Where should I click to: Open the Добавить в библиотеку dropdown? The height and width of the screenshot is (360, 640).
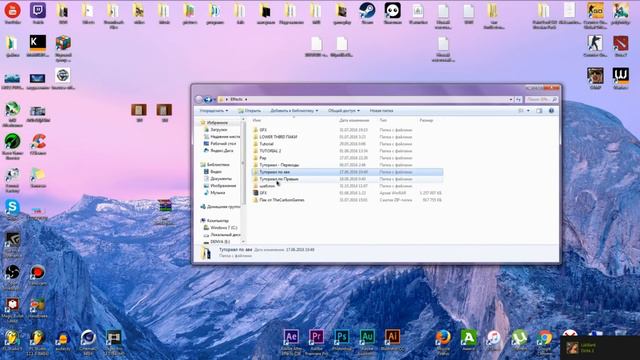[294, 111]
